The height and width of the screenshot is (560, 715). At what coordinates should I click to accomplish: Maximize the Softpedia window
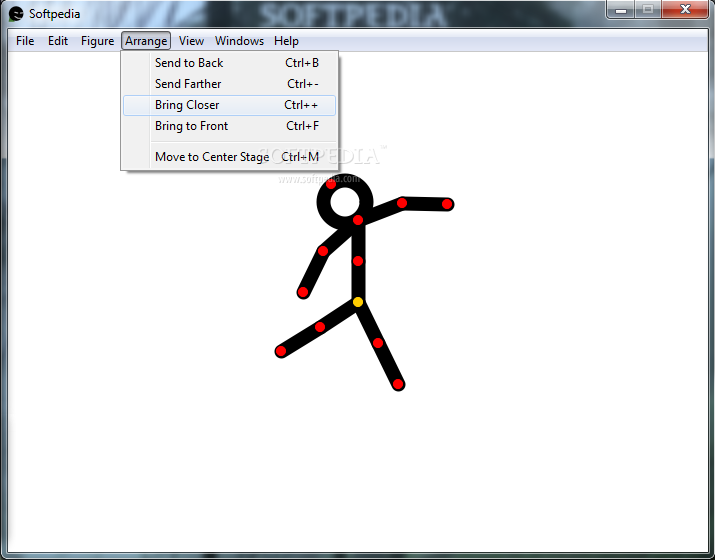648,10
